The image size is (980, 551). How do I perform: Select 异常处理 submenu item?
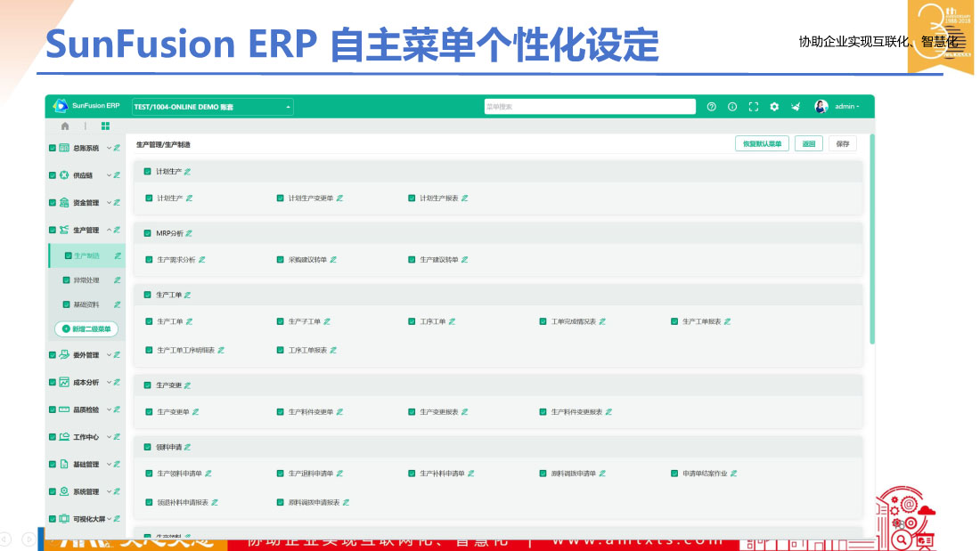[x=86, y=280]
